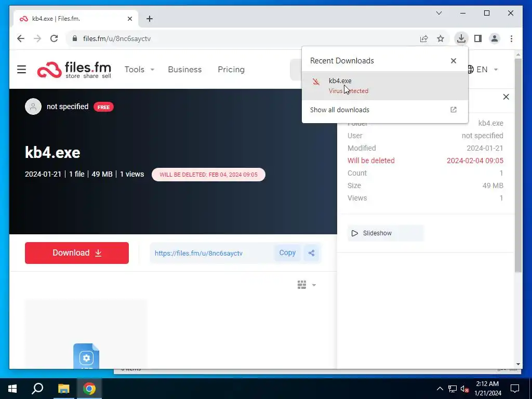The width and height of the screenshot is (532, 399).
Task: Click the muted volume tray icon
Action: pos(464,389)
